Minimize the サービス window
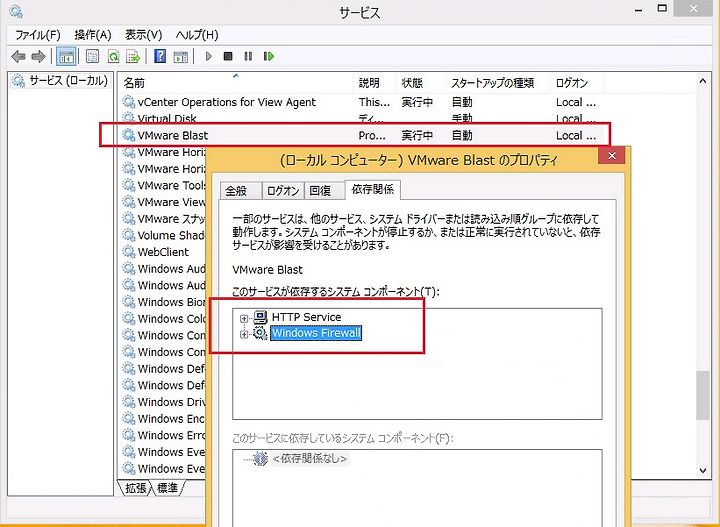 coord(638,10)
